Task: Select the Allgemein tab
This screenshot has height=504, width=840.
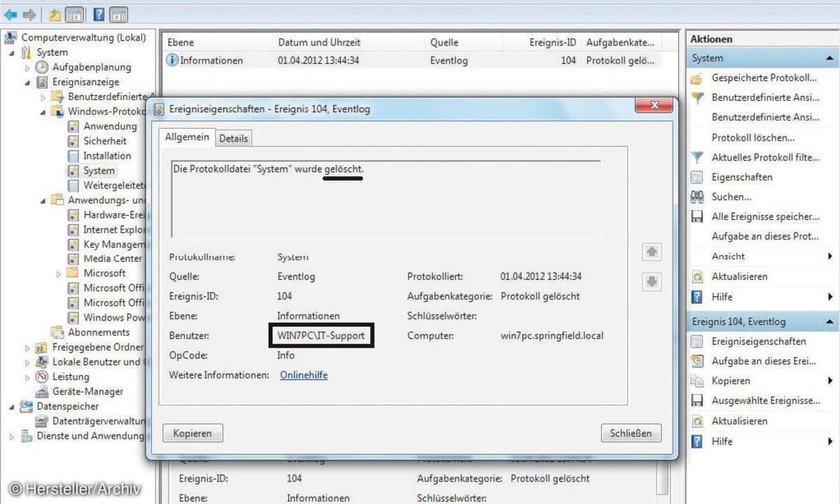Action: click(187, 137)
